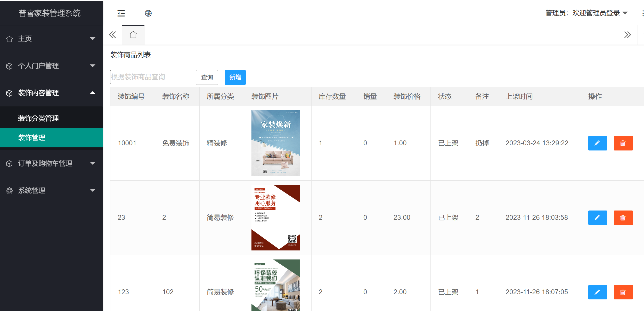Delete the 免费装饰 item 10001
Viewport: 644px width, 311px height.
coord(623,143)
